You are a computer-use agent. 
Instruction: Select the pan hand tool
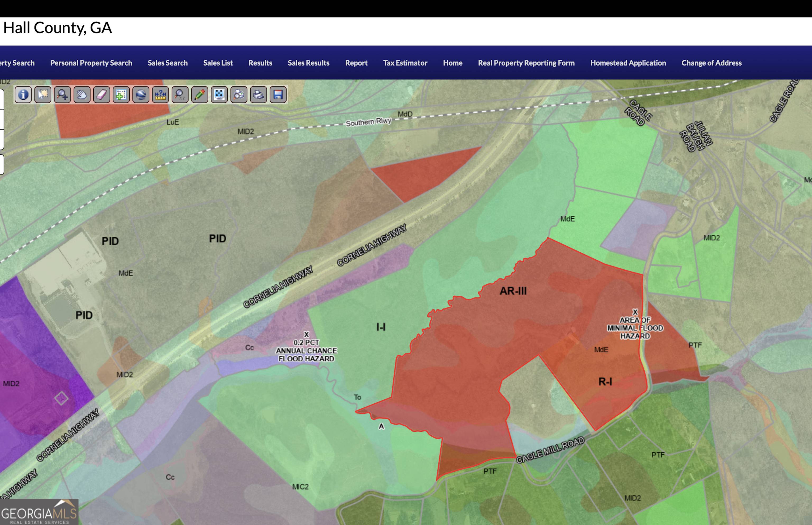[x=82, y=95]
